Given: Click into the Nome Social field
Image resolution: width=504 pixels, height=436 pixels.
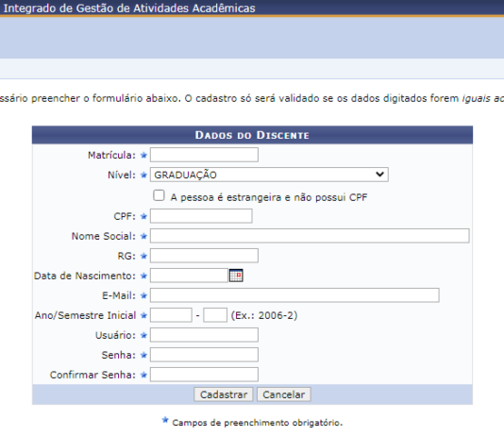Looking at the screenshot, I should tap(310, 236).
